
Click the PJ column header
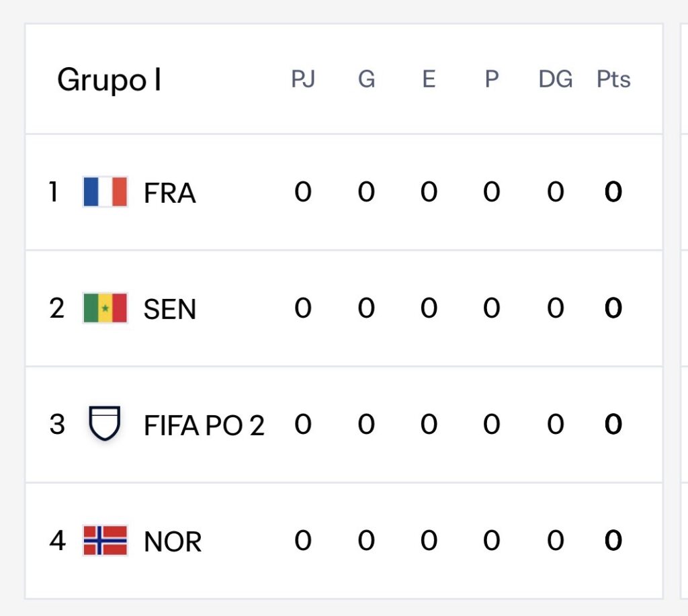coord(303,79)
